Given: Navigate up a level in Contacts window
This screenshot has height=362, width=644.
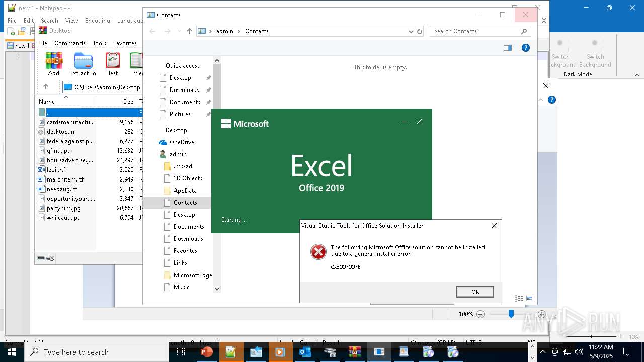Looking at the screenshot, I should [x=189, y=31].
